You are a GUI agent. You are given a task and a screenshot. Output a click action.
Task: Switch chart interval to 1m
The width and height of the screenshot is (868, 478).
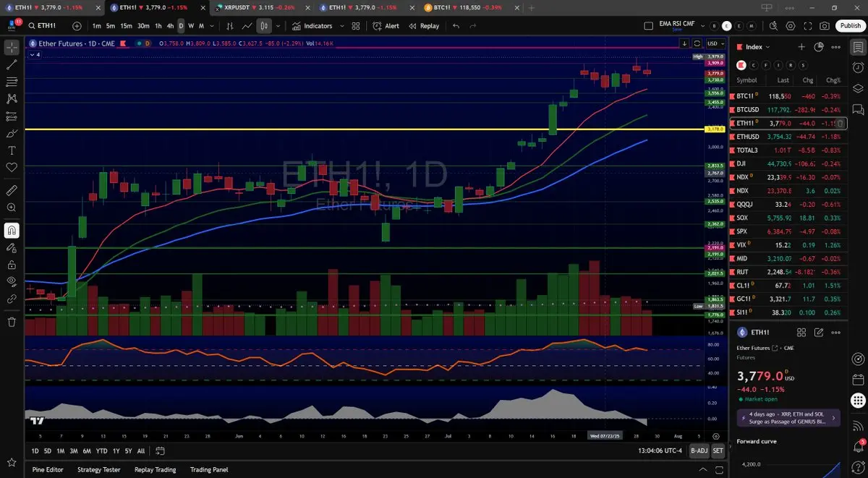96,26
